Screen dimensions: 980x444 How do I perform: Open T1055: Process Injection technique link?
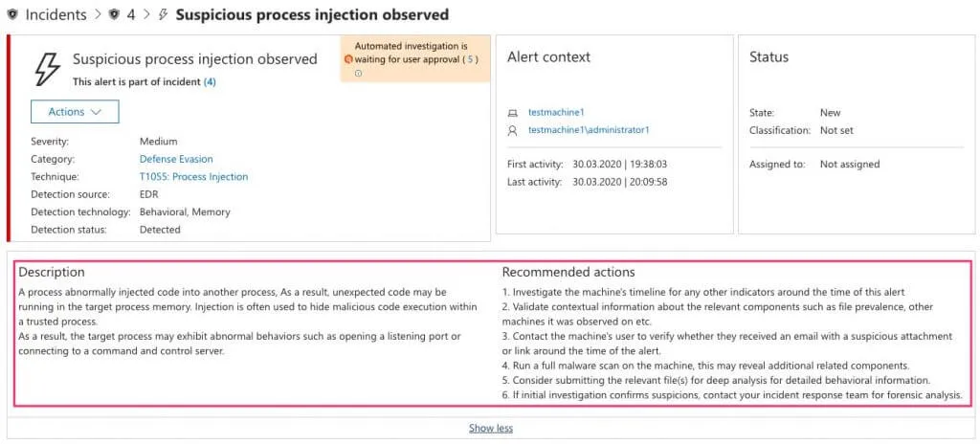193,177
